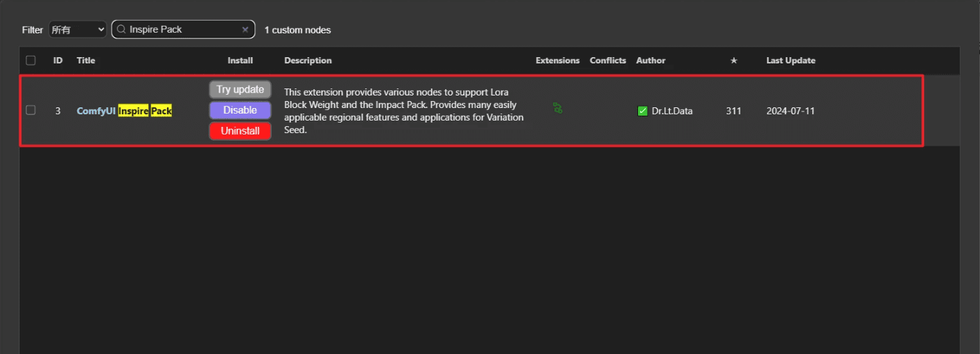
Task: Sort by the Conflicts column header
Action: tap(607, 61)
